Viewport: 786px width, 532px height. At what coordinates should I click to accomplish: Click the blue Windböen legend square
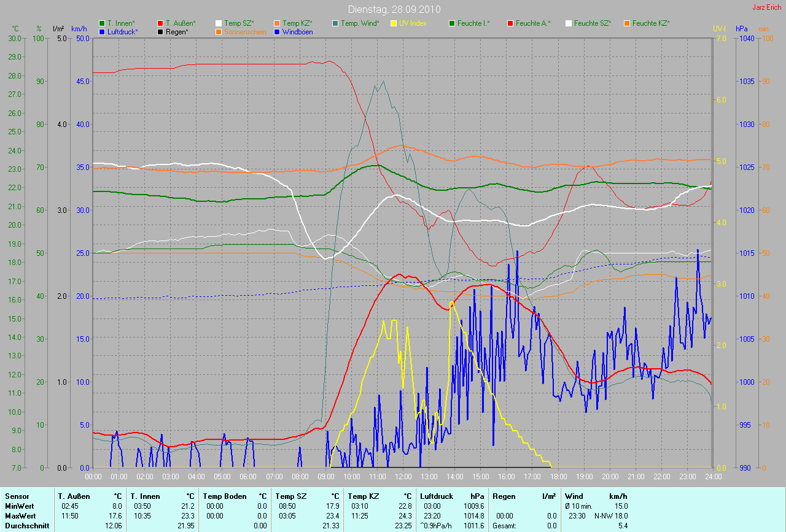[277, 31]
